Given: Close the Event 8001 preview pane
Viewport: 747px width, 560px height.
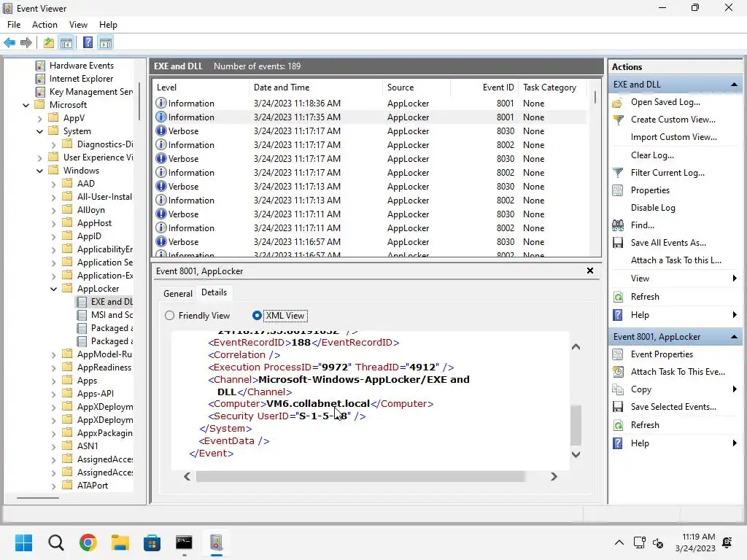Looking at the screenshot, I should coord(589,271).
